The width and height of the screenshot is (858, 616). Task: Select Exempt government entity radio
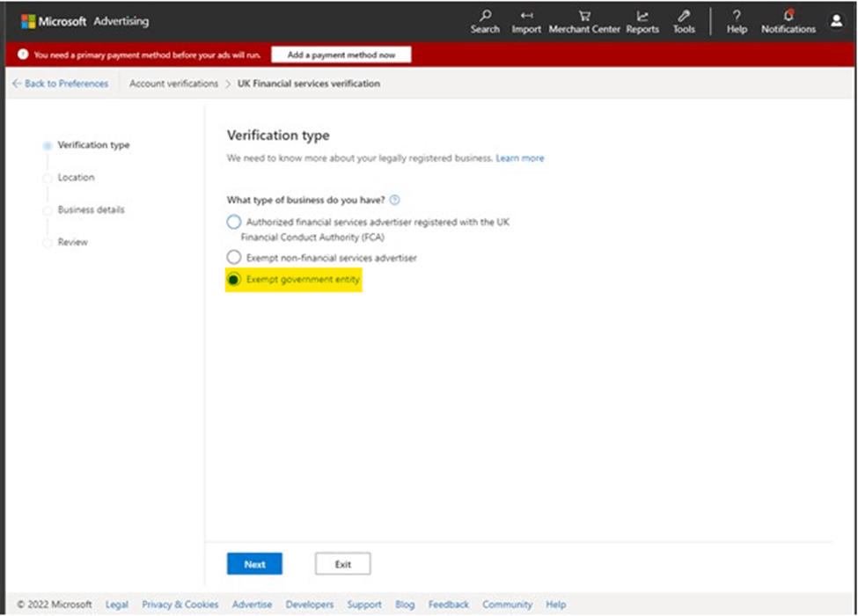(x=234, y=279)
